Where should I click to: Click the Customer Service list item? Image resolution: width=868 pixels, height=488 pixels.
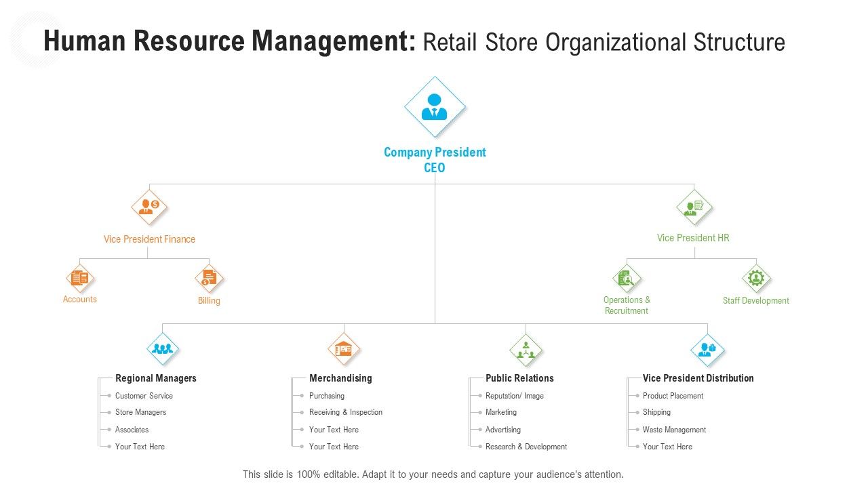pyautogui.click(x=144, y=396)
